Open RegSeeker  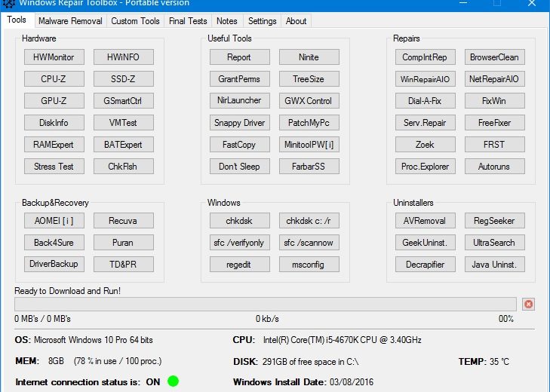coord(495,221)
